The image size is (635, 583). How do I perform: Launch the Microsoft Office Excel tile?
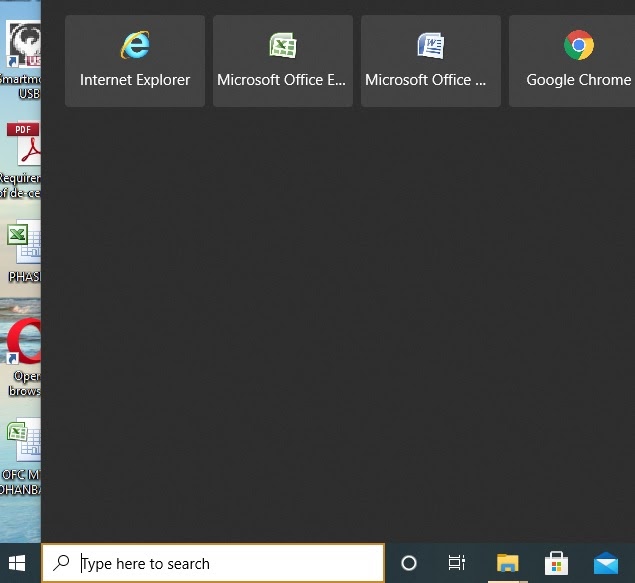coord(283,61)
